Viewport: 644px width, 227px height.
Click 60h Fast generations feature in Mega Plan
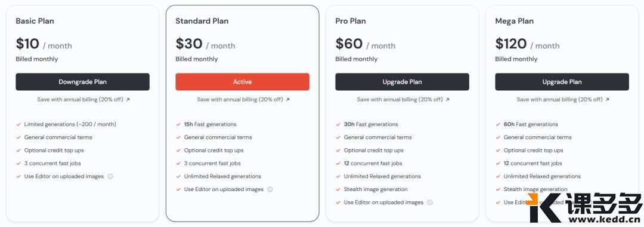[531, 124]
